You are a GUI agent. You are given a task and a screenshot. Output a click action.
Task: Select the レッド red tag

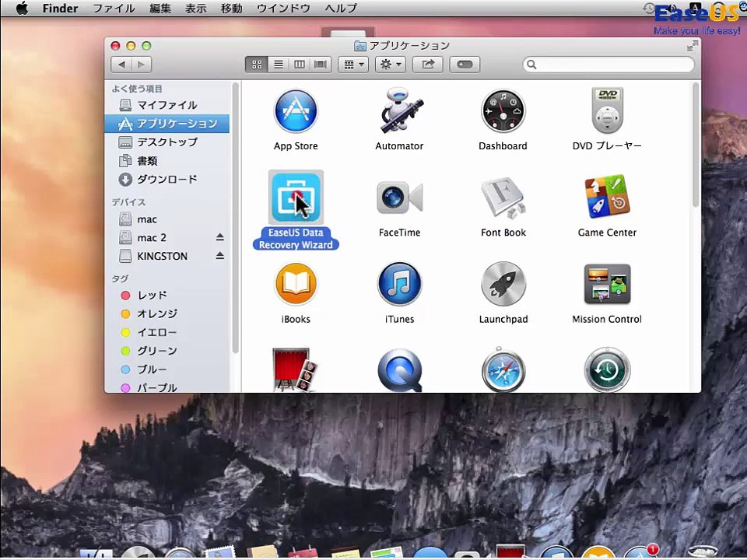(x=167, y=296)
